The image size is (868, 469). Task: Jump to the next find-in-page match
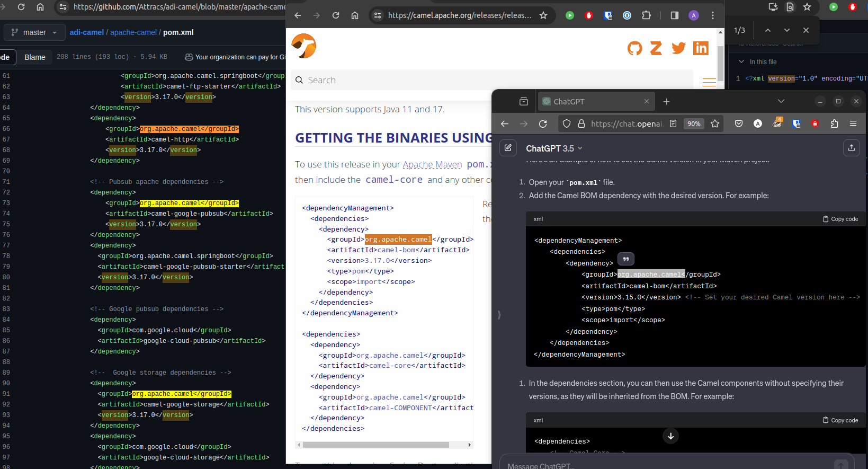pos(787,30)
